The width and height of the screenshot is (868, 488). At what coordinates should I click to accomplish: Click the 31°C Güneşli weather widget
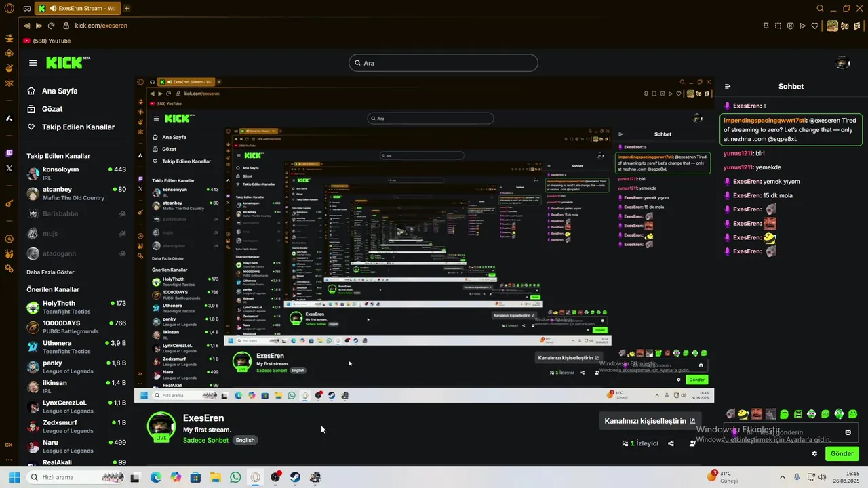[724, 477]
